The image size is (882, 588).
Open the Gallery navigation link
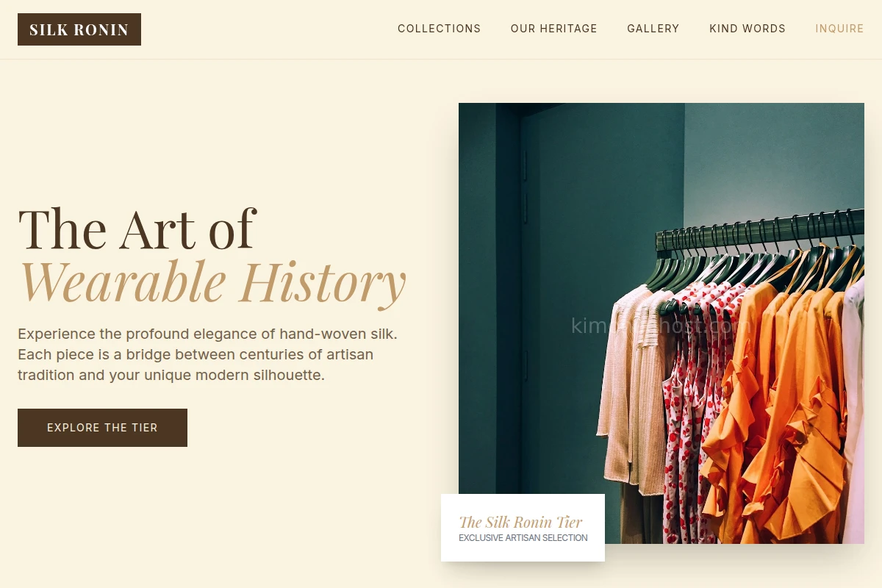(653, 29)
